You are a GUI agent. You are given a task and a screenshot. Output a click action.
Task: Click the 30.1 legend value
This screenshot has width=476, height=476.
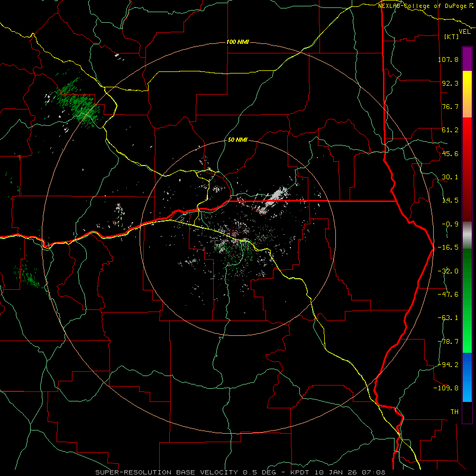[450, 177]
